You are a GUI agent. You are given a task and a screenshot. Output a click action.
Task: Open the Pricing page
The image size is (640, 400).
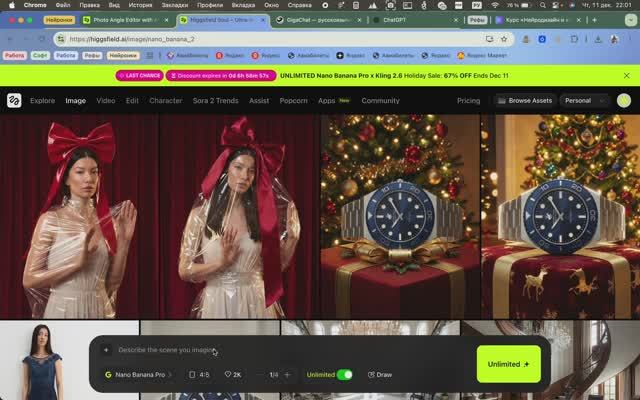[x=469, y=100]
